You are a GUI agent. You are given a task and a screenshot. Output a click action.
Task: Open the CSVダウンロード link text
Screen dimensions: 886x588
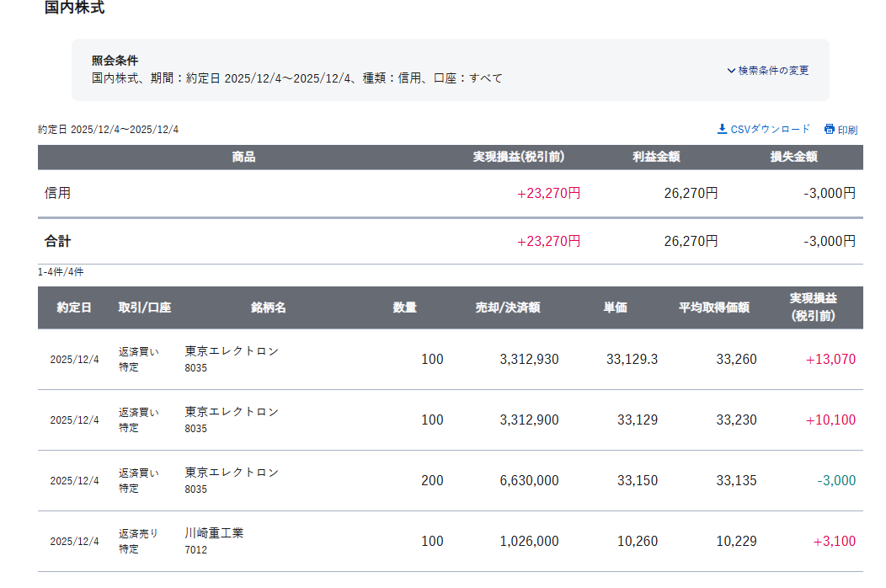pos(770,129)
